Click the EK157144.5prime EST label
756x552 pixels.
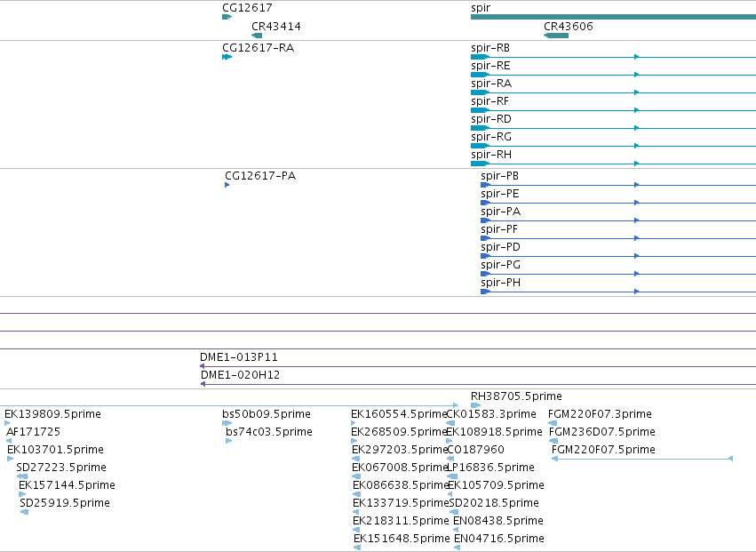click(x=67, y=486)
